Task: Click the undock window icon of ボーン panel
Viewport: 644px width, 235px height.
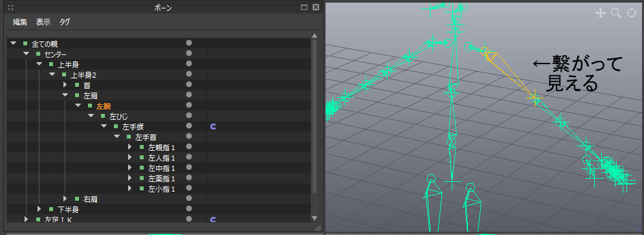Action: pos(304,7)
